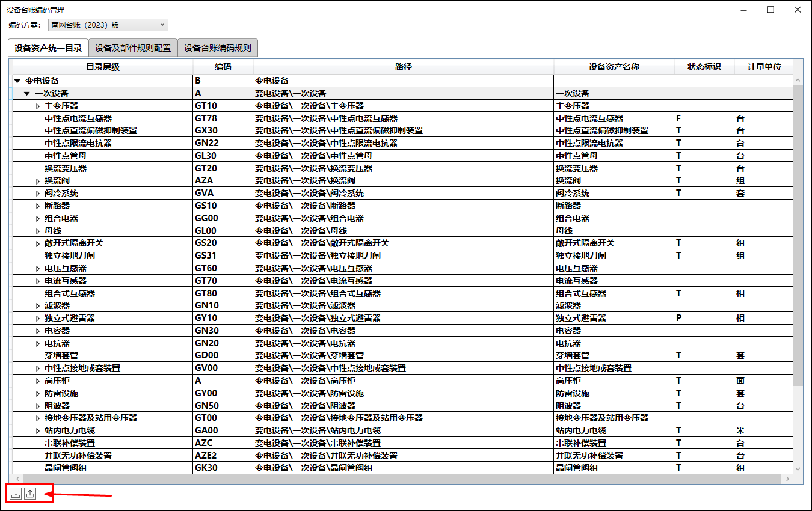Click the 设备资产名称 column header
The height and width of the screenshot is (511, 812).
click(x=614, y=67)
